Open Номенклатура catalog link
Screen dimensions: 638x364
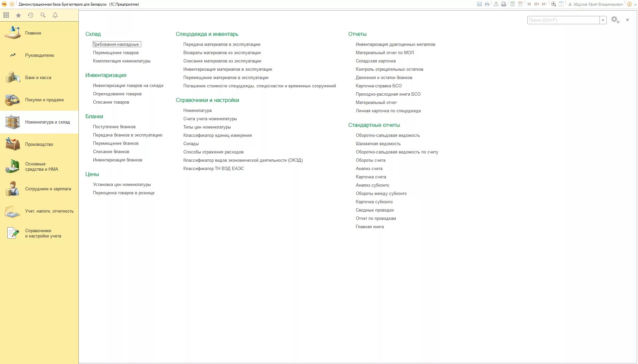197,111
